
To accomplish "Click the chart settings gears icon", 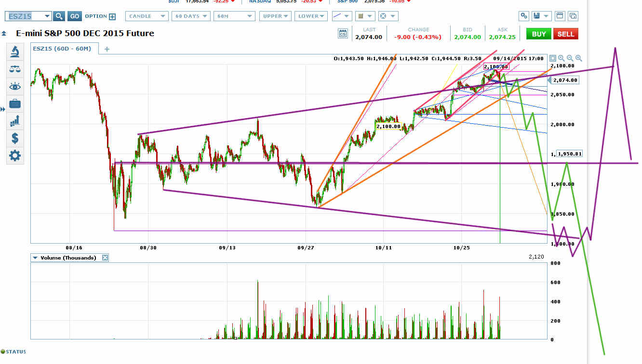I will click(523, 16).
